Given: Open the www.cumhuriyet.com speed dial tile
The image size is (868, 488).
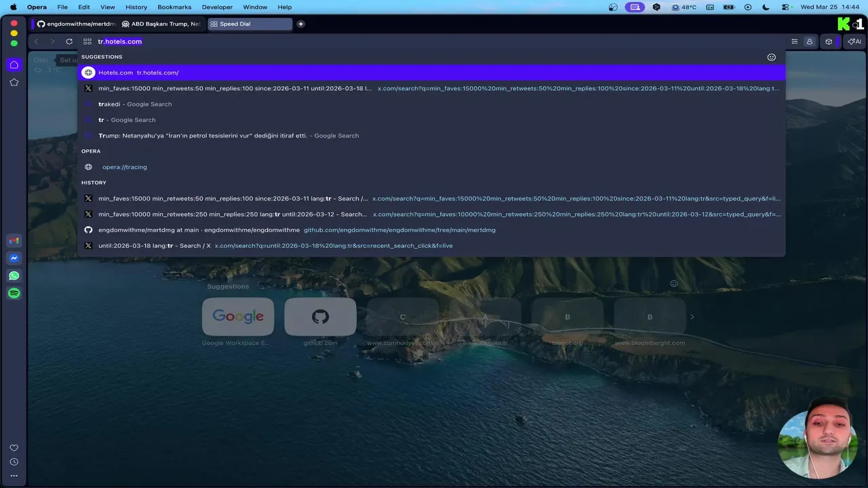Looking at the screenshot, I should click(403, 317).
